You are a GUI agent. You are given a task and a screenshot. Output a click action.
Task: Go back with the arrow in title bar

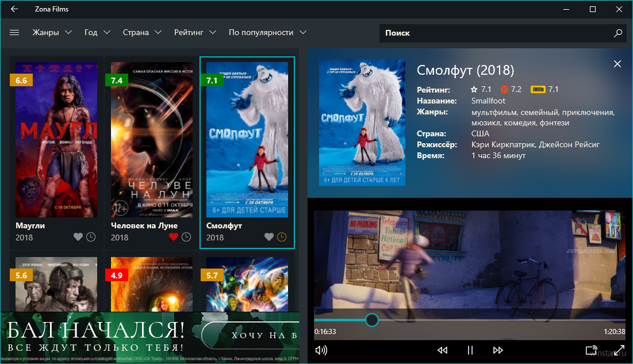click(14, 9)
